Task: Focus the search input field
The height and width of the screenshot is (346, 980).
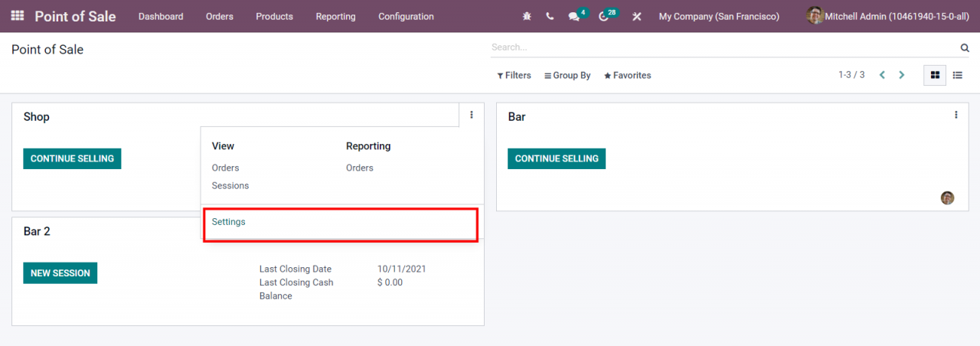Action: [724, 47]
